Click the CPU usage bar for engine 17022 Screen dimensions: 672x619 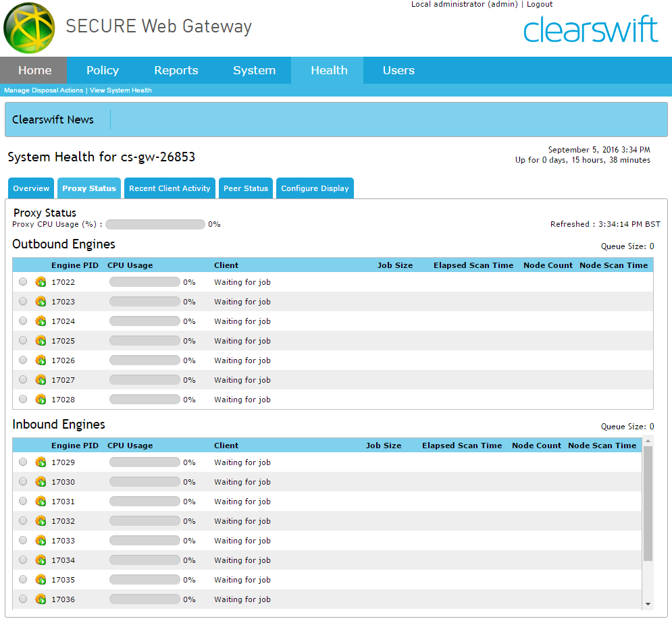point(145,282)
